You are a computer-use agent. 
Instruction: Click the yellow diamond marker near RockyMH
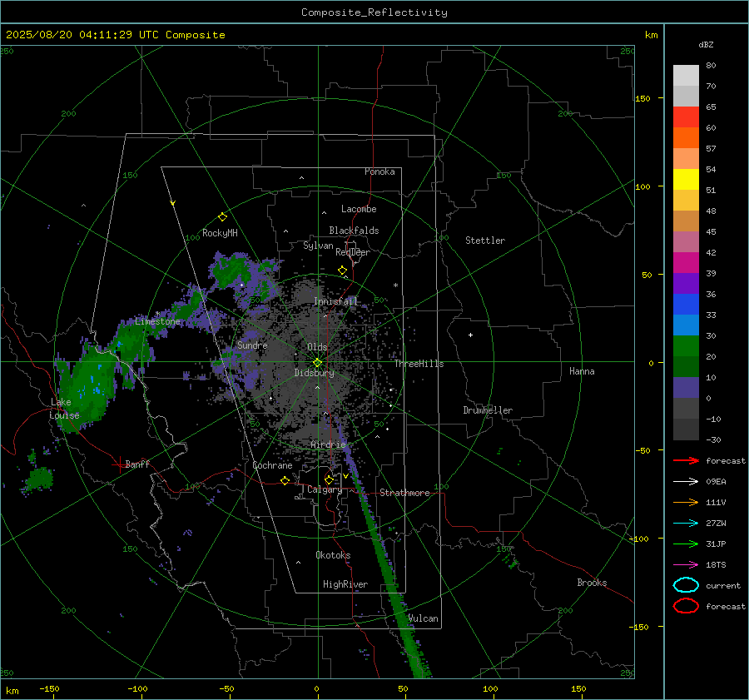222,217
